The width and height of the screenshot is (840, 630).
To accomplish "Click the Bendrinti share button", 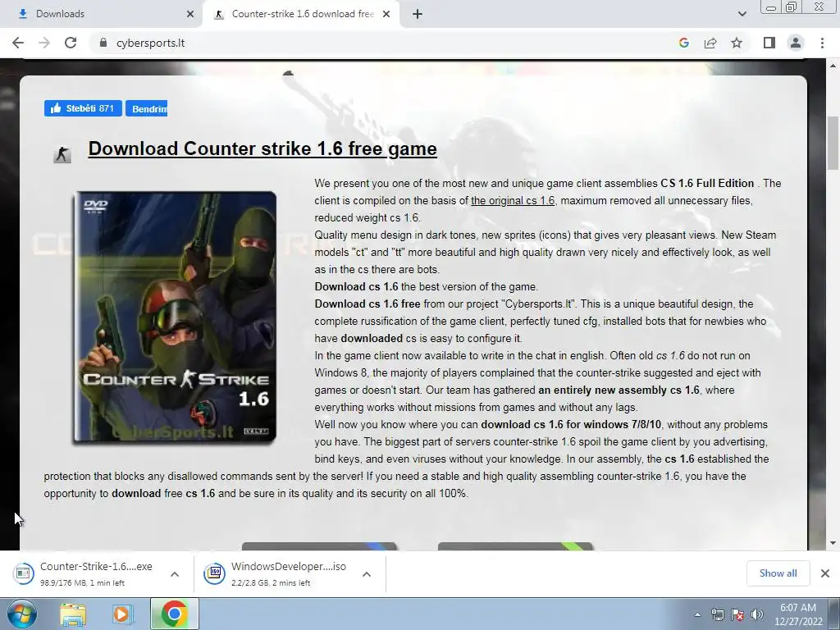I will [x=146, y=108].
